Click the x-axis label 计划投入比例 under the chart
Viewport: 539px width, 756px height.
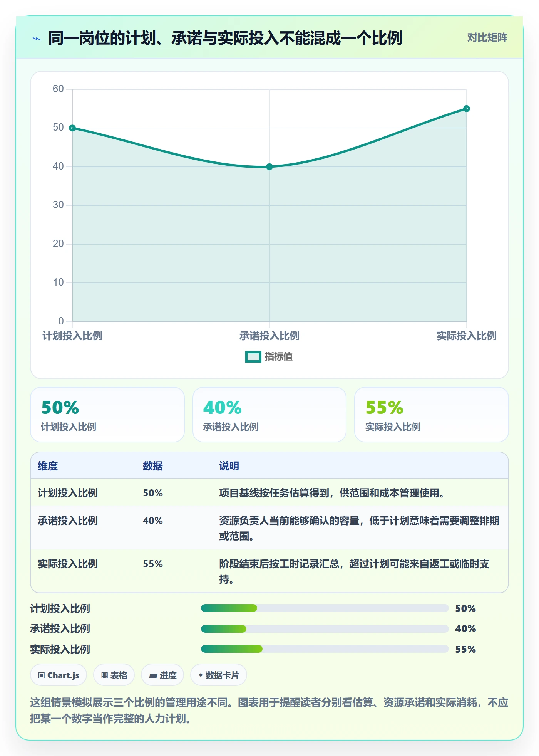coord(72,336)
